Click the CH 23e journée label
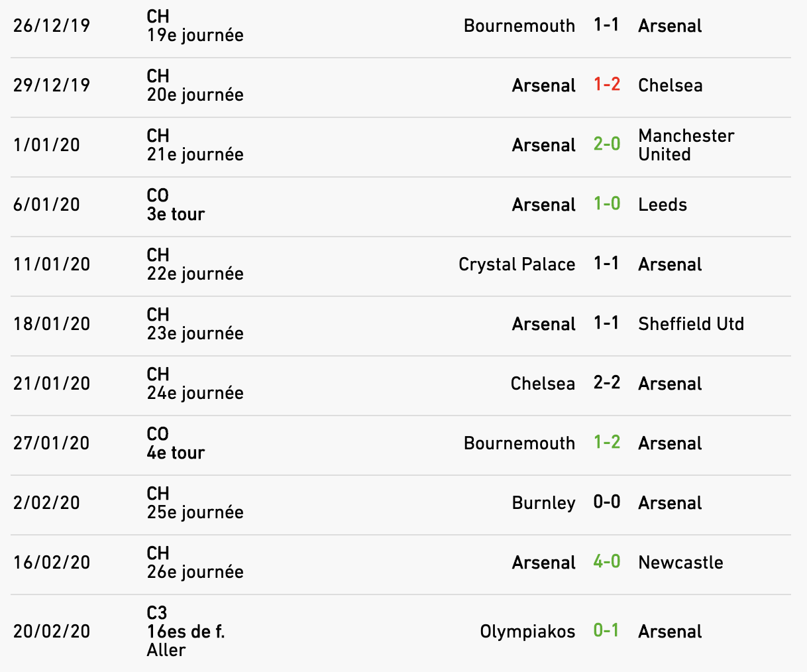 195,324
